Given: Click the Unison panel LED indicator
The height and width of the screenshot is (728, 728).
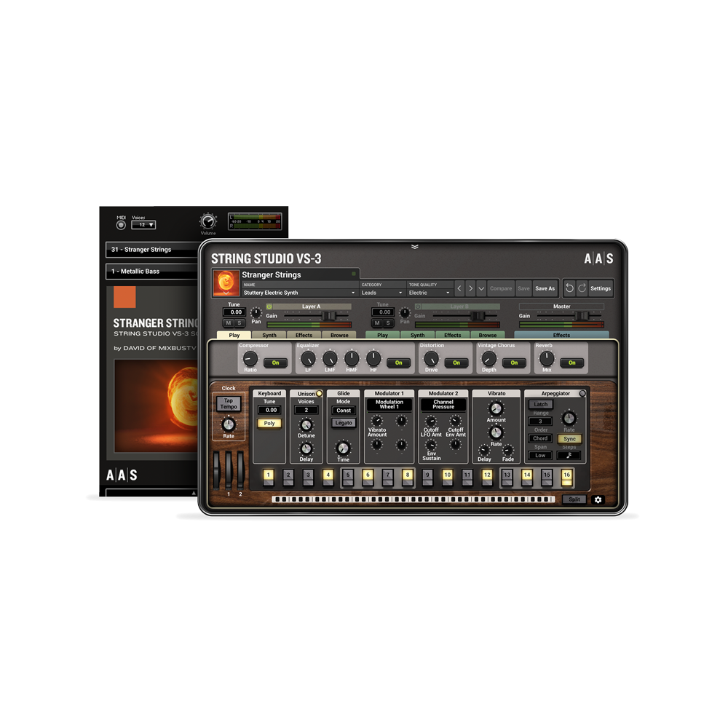Looking at the screenshot, I should (x=319, y=392).
